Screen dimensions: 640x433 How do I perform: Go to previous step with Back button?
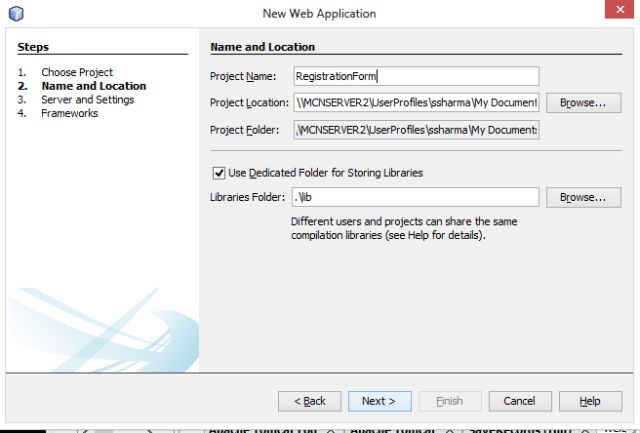coord(309,401)
